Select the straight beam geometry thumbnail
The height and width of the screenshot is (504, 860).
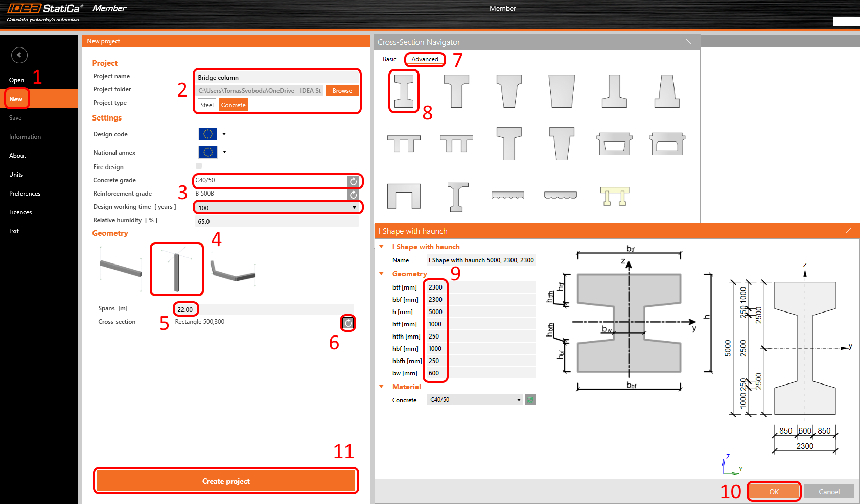pyautogui.click(x=121, y=269)
